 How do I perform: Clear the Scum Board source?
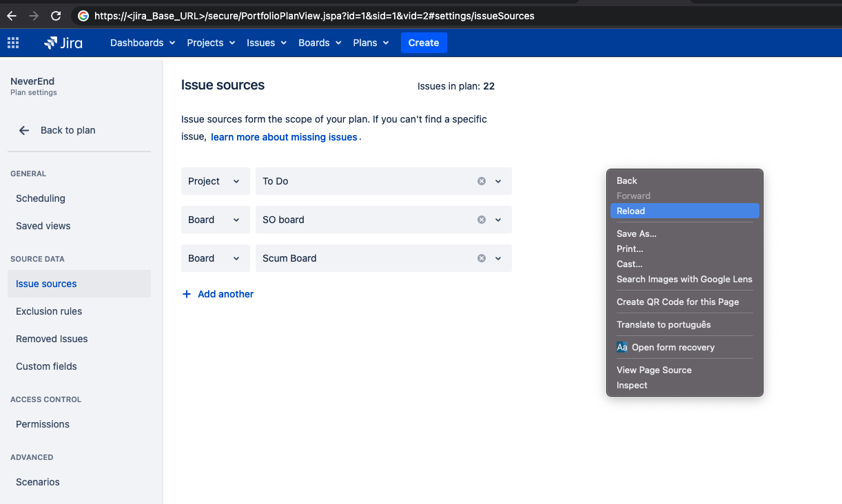[x=482, y=258]
